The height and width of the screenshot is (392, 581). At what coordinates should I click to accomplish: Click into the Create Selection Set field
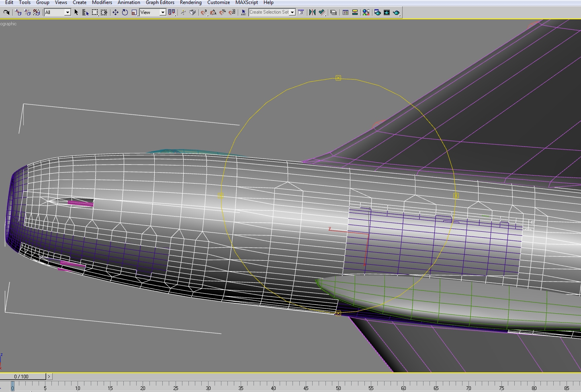[269, 12]
